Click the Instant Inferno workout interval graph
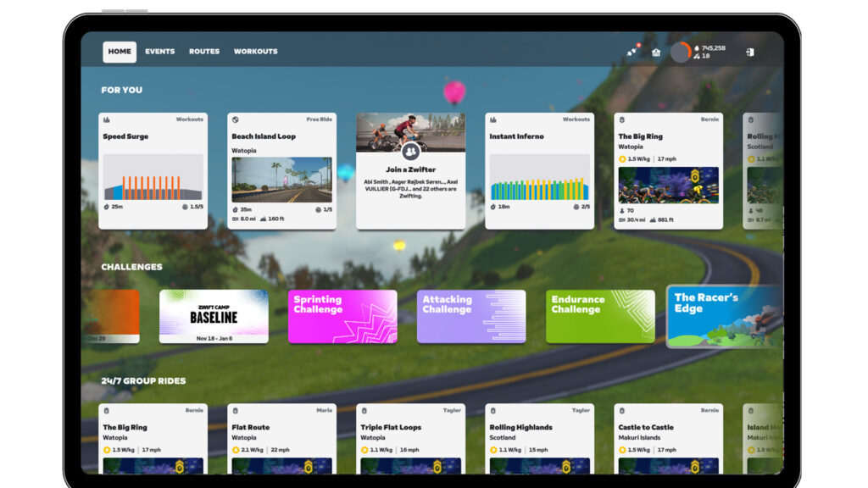 540,177
